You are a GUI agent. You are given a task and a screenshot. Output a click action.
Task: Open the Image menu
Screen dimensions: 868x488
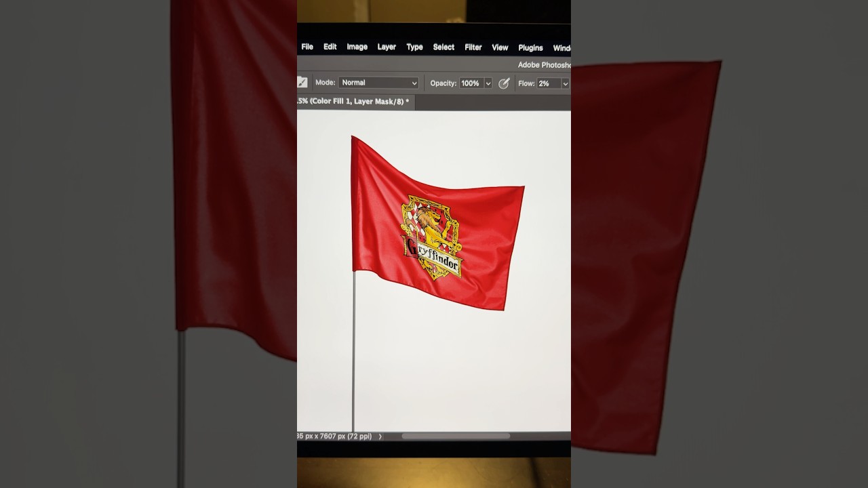[357, 47]
